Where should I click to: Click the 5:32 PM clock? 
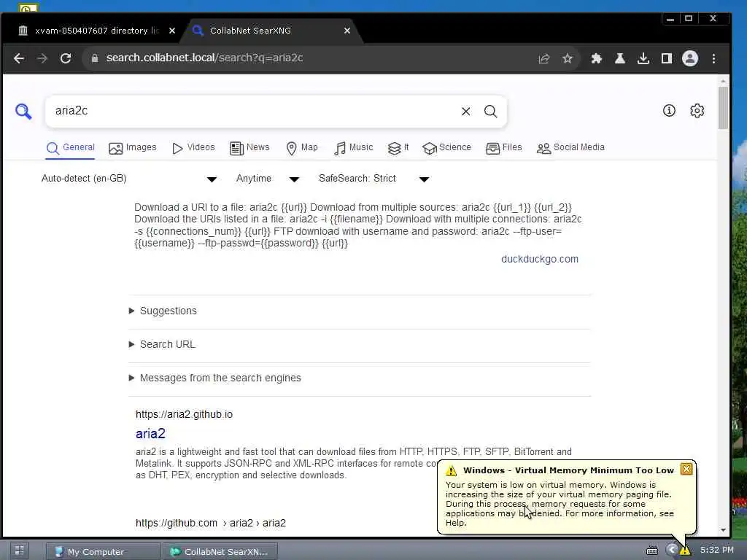coord(716,550)
